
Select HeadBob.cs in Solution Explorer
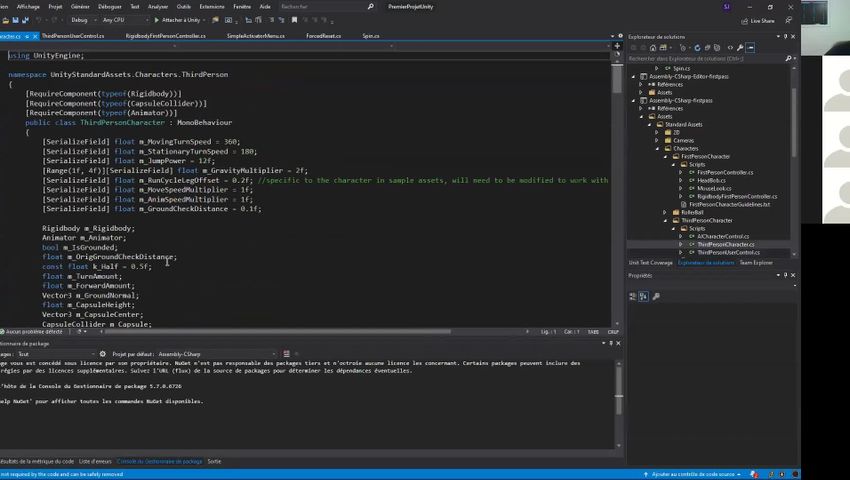(x=711, y=180)
